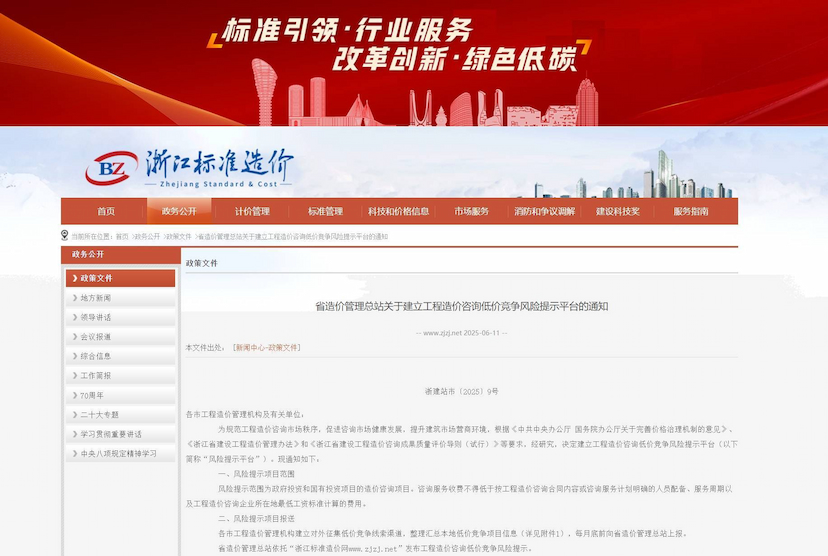Select 领导讲话 in the sidebar
This screenshot has width=828, height=556.
tap(120, 317)
